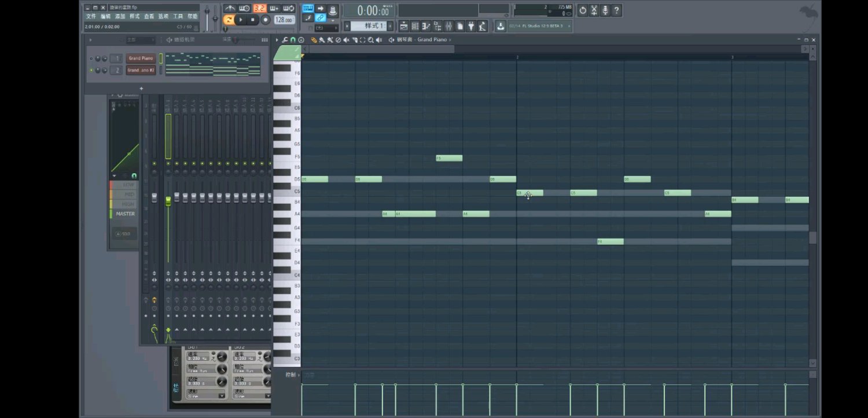Screen dimensions: 868x418
Task: Click the C5 piano key
Action: [287, 191]
